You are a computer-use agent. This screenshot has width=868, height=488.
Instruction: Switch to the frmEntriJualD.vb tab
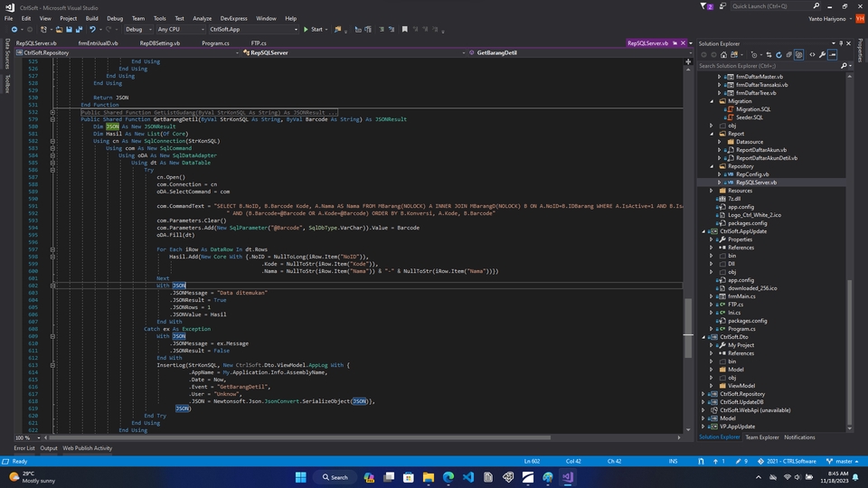pyautogui.click(x=98, y=43)
